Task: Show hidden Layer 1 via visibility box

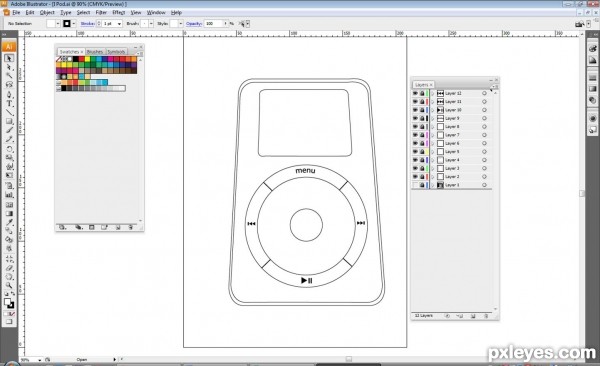Action: pyautogui.click(x=415, y=185)
